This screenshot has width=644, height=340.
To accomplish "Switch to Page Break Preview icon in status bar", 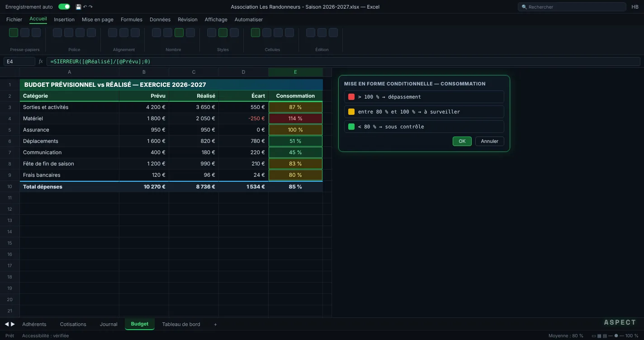I will point(605,336).
